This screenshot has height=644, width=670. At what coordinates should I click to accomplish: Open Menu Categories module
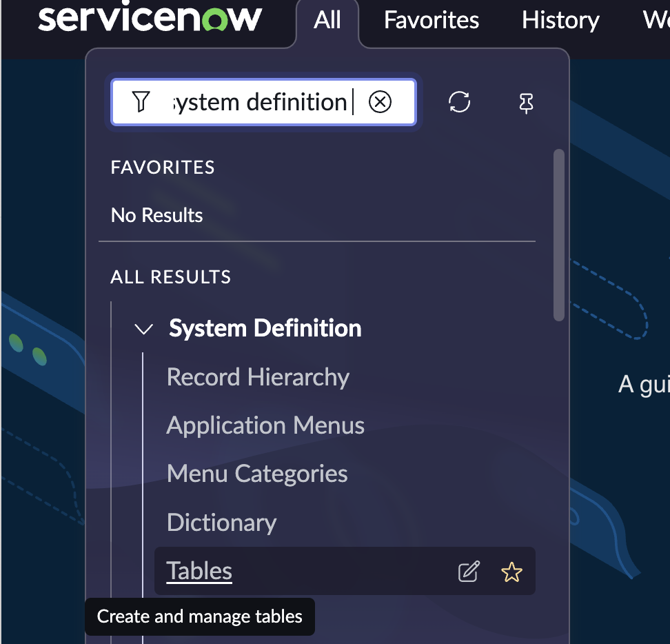point(257,474)
